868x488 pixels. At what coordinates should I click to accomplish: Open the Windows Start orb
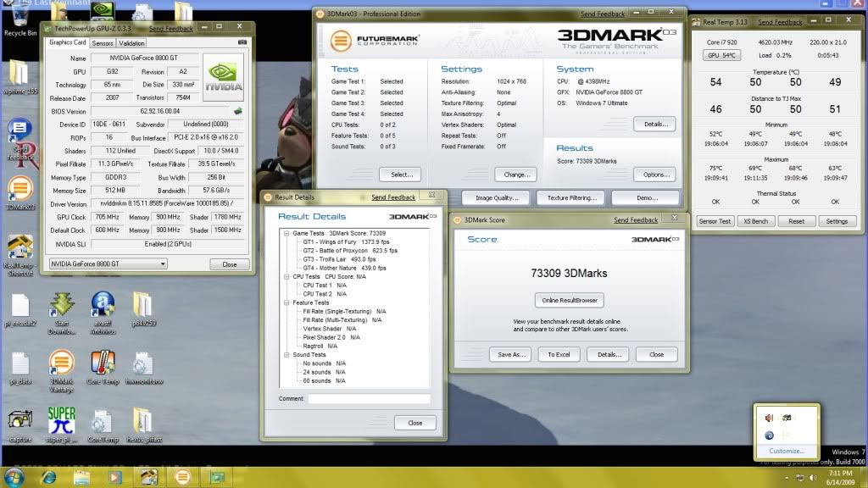click(14, 477)
